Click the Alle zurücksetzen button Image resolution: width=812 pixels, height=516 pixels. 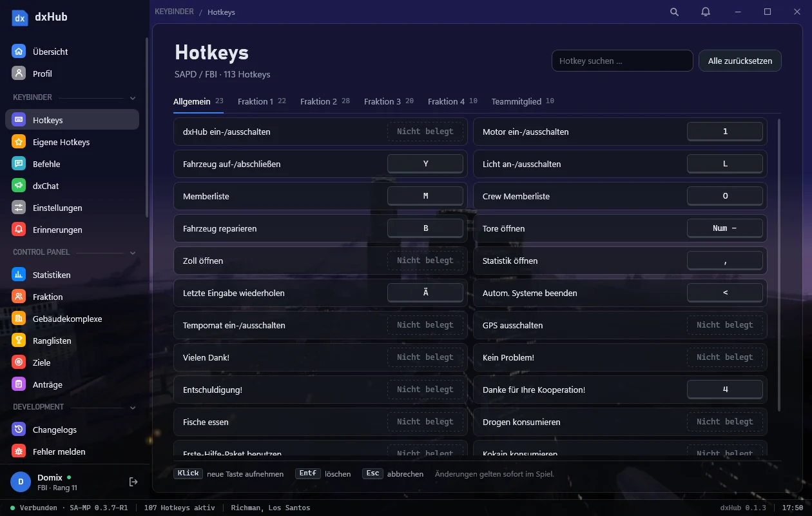click(740, 61)
